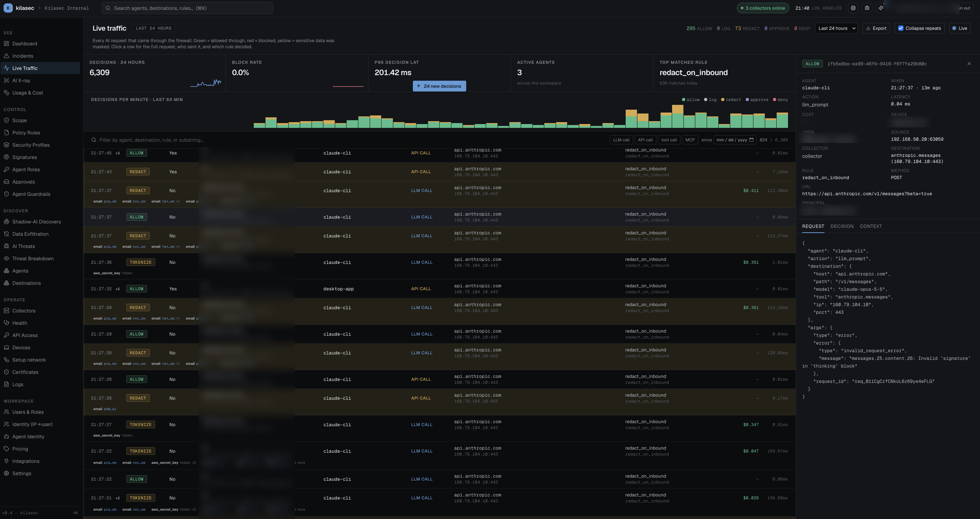Click the 24 new decisions button

[x=439, y=86]
